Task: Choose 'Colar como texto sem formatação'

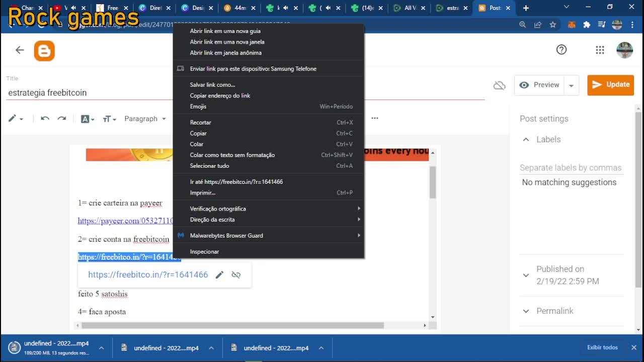Action: tap(268, 155)
